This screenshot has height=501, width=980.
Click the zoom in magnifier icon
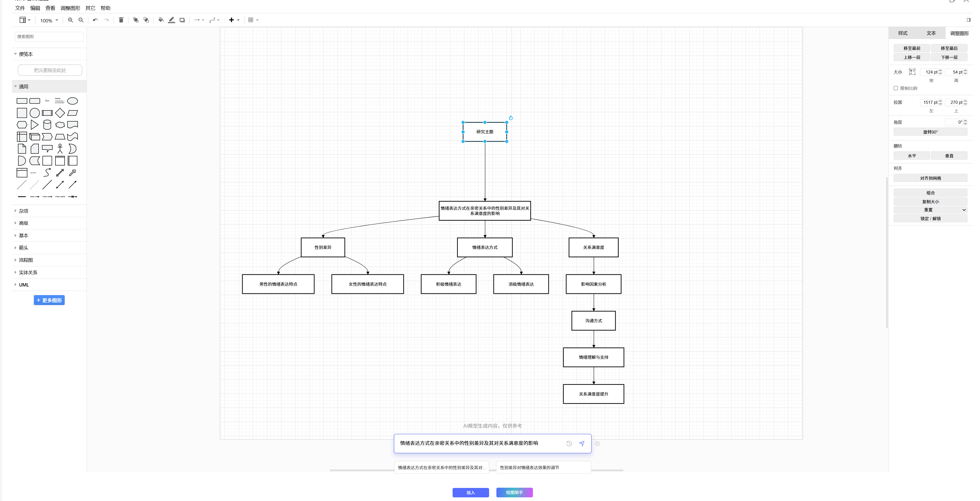click(70, 20)
